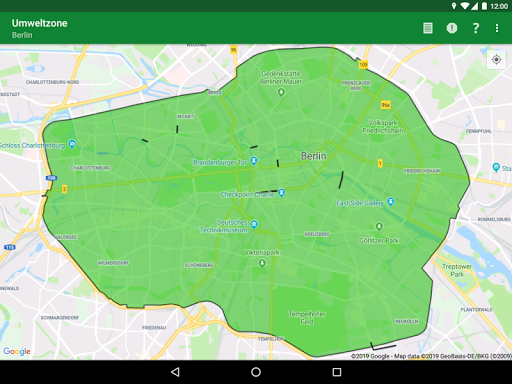Tap the Checkpoint Charlie marker pin
The image size is (512, 384).
point(282,193)
